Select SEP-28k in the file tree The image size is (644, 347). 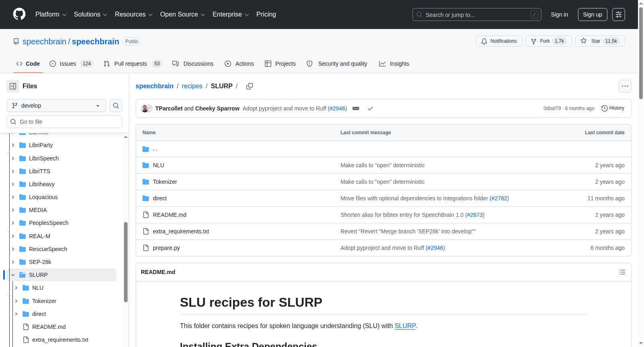click(x=40, y=262)
